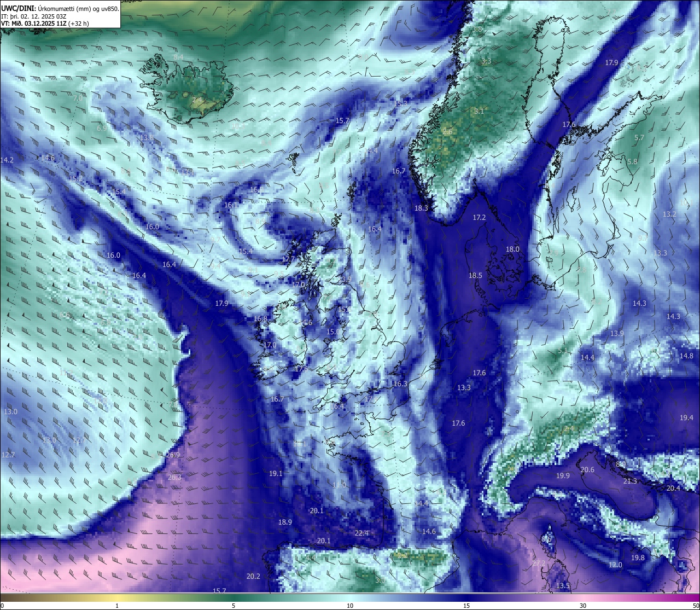700x610 pixels.
Task: Click the 19.1 value on the map
Action: click(x=276, y=474)
